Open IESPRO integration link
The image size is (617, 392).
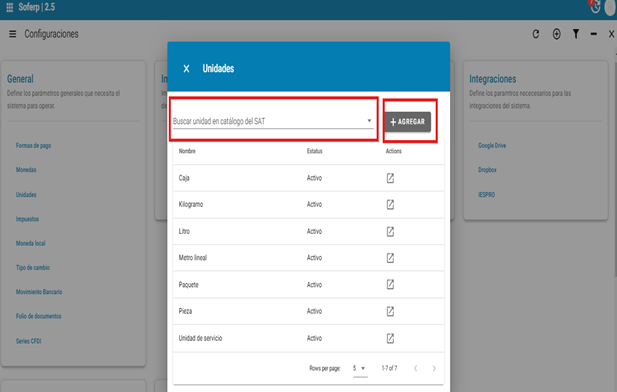[486, 195]
